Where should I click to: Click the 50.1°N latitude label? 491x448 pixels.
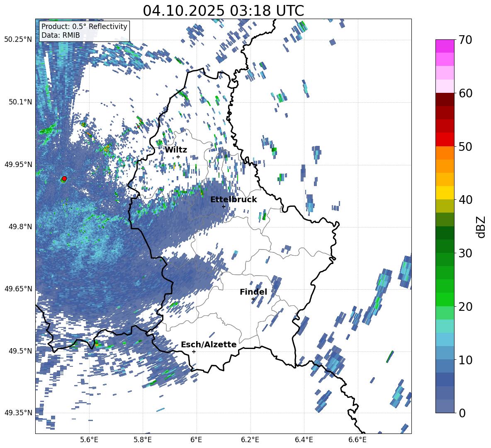[x=20, y=102]
